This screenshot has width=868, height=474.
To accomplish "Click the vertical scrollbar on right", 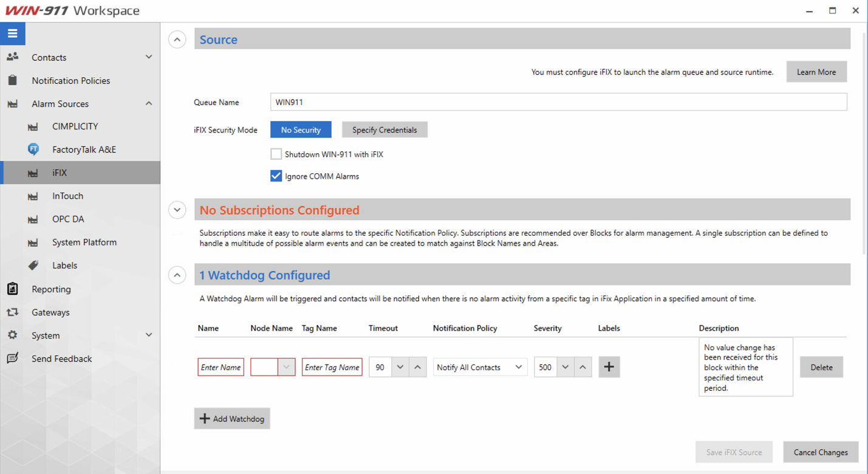I will click(865, 143).
